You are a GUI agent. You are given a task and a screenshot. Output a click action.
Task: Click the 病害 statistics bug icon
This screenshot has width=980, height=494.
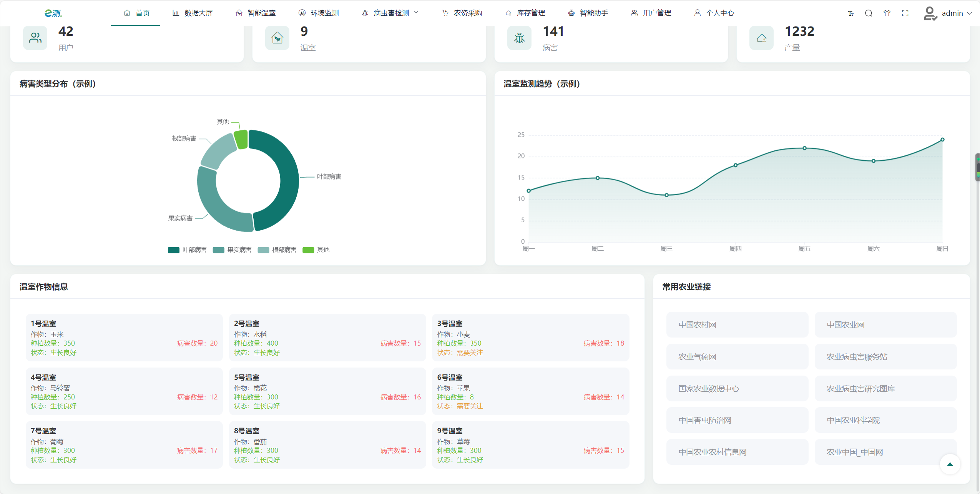(x=519, y=38)
